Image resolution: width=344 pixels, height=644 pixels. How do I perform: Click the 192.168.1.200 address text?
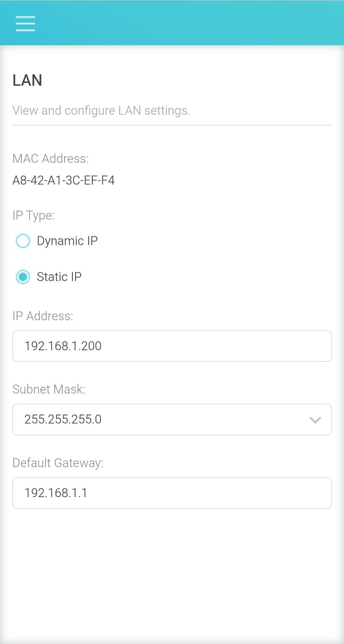coord(63,346)
